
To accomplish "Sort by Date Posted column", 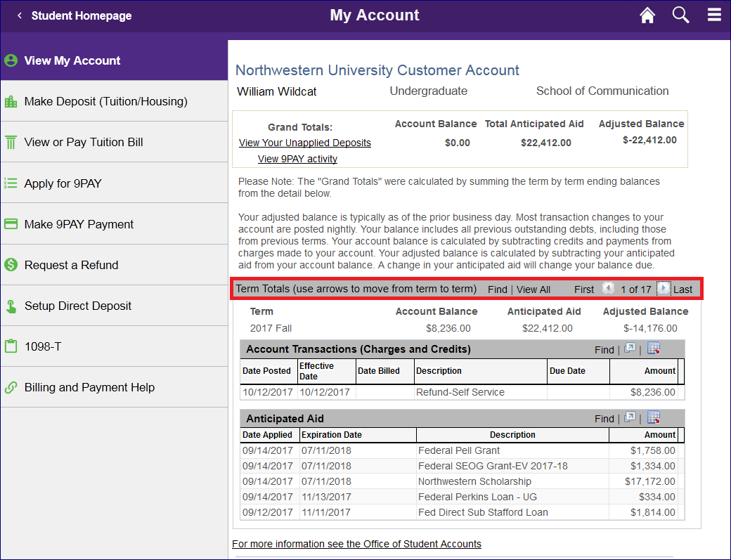I will pyautogui.click(x=266, y=371).
